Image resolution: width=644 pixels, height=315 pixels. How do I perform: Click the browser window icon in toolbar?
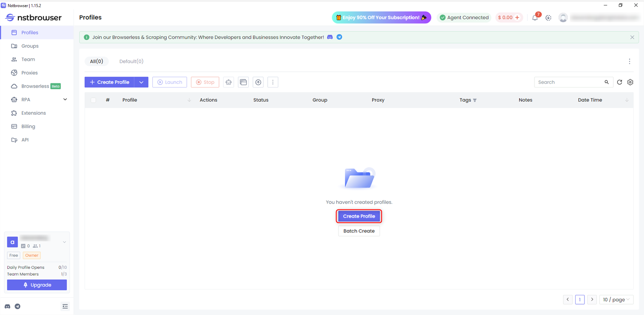pyautogui.click(x=243, y=83)
